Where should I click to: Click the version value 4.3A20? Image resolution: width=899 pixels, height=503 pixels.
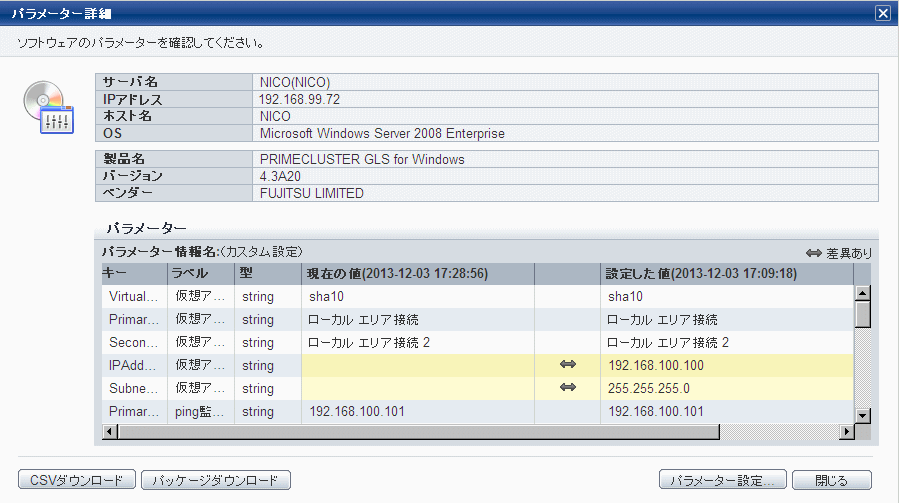[x=280, y=176]
